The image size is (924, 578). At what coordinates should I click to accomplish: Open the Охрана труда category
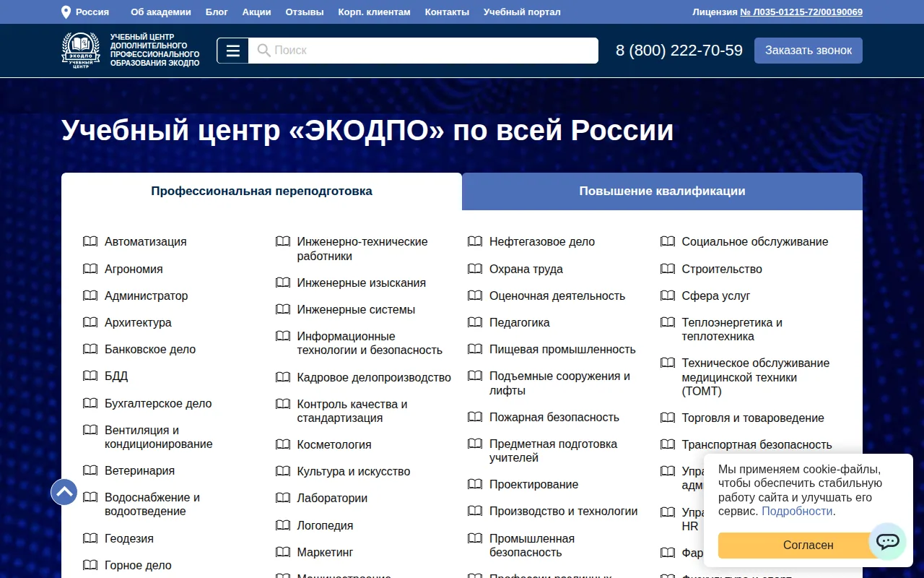click(526, 269)
